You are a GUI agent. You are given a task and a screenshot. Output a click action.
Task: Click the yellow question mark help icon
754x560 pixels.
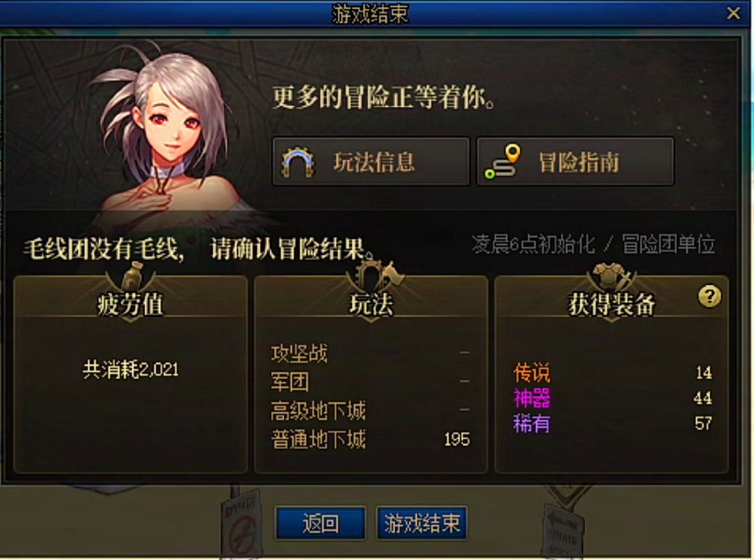click(709, 296)
